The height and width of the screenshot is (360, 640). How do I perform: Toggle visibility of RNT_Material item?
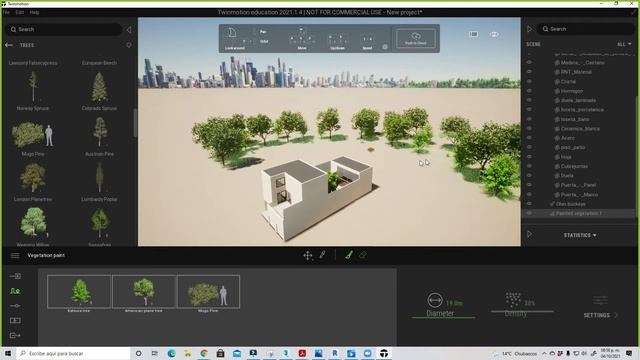529,72
